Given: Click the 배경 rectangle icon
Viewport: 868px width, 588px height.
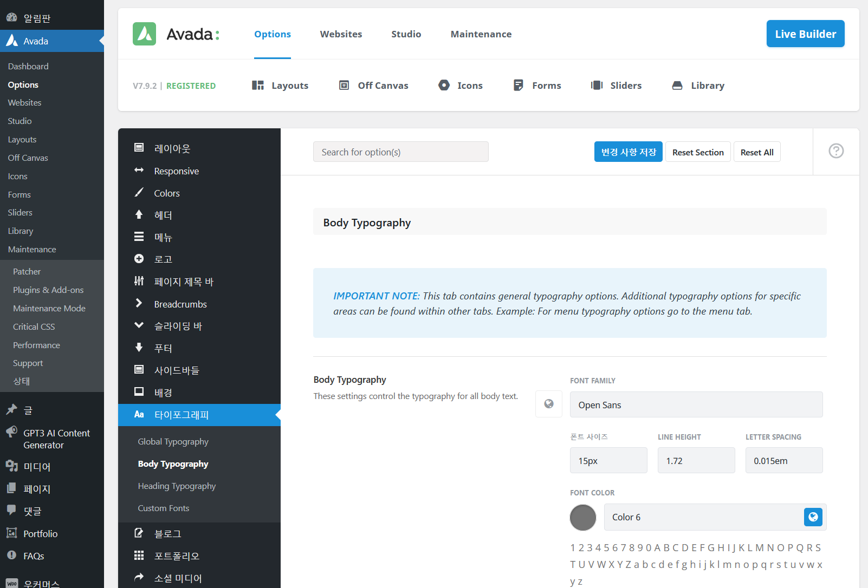Looking at the screenshot, I should coord(139,391).
